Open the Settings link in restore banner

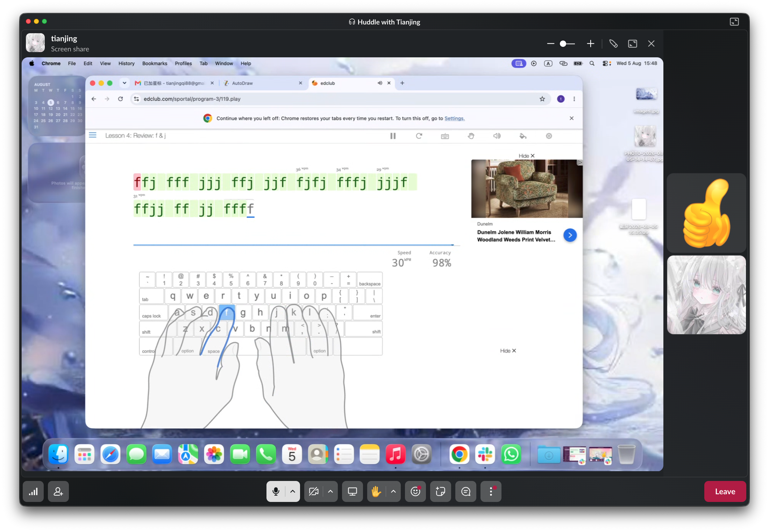(454, 118)
